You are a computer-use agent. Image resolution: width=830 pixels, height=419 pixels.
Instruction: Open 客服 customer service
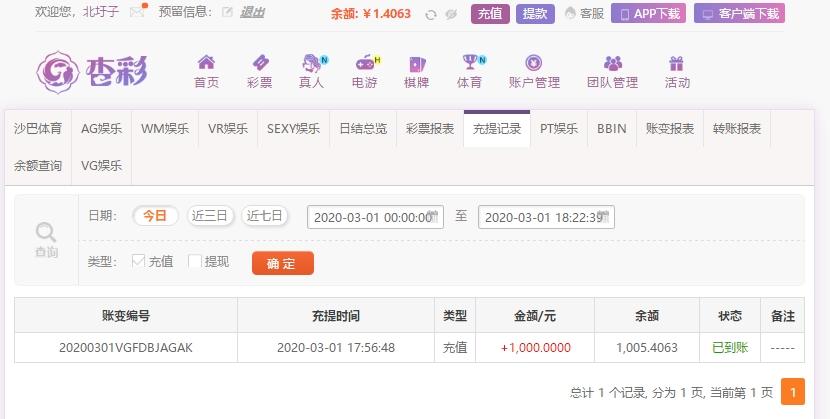(x=584, y=14)
